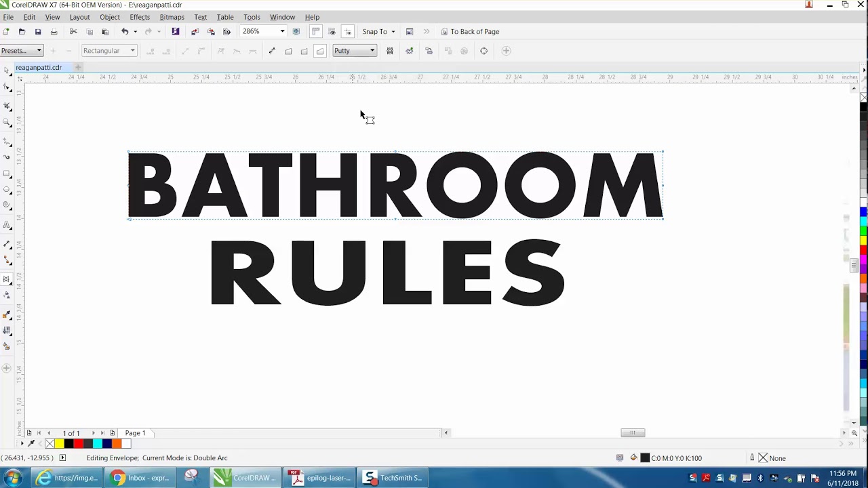This screenshot has height=488, width=868.
Task: Open Chrome Inbox window in taskbar
Action: click(140, 478)
